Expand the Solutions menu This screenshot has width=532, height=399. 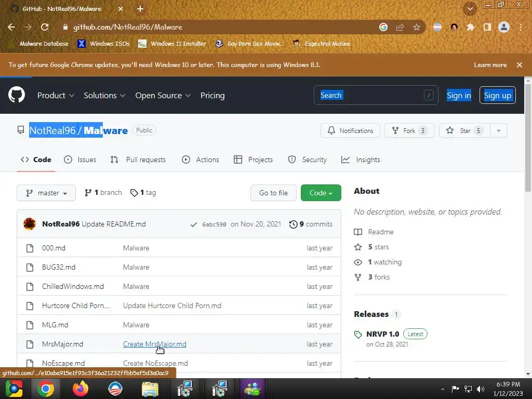pyautogui.click(x=104, y=96)
